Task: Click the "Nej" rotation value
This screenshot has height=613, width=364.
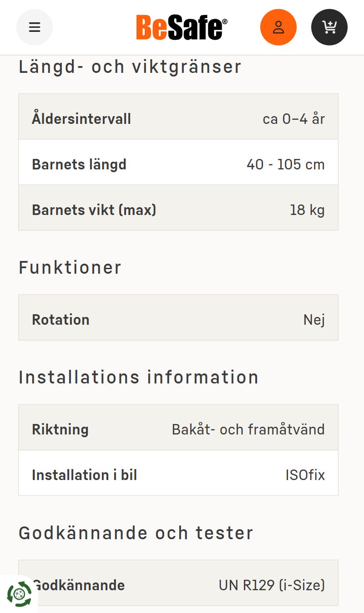Action: pyautogui.click(x=314, y=320)
